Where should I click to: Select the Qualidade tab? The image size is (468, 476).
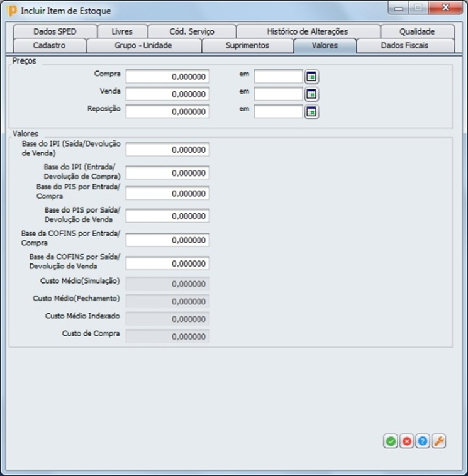point(417,31)
